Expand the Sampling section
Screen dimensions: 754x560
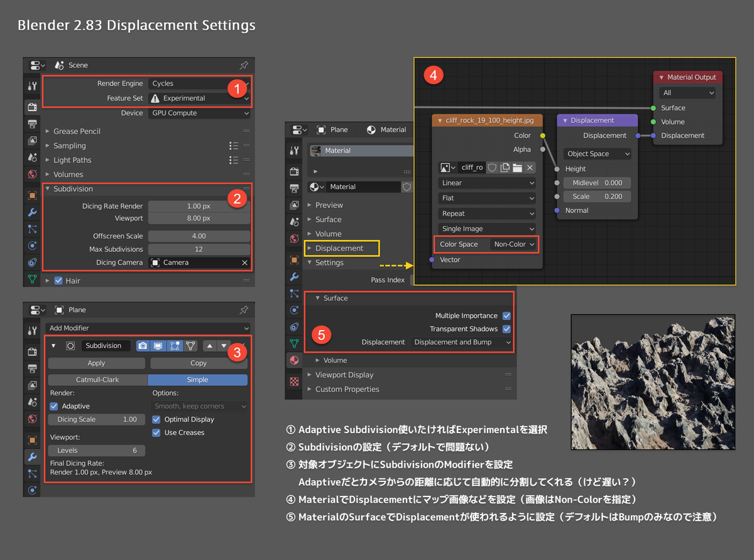tap(69, 145)
